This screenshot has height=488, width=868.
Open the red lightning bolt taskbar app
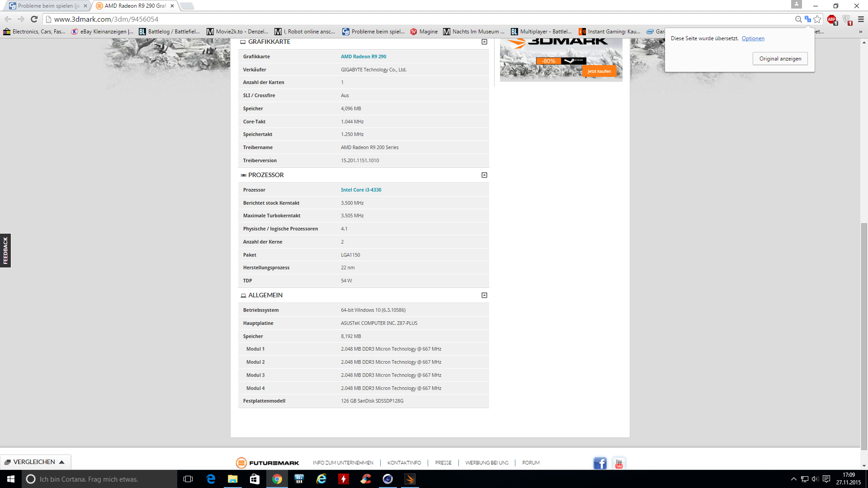(344, 479)
